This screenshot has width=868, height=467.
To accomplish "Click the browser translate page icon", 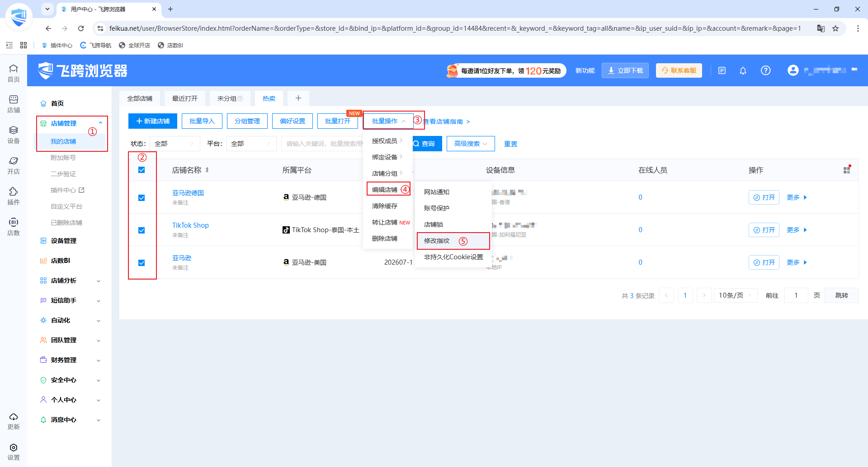I will pyautogui.click(x=821, y=28).
